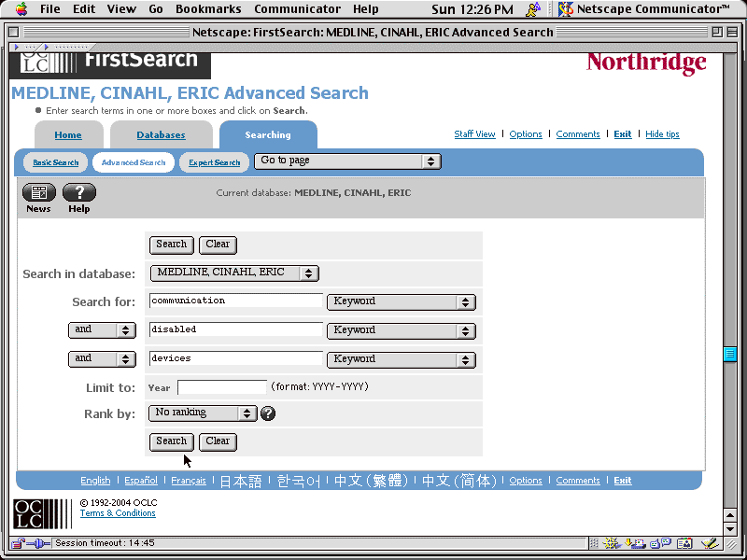Click the bottom Search button
The image size is (747, 560).
(172, 441)
